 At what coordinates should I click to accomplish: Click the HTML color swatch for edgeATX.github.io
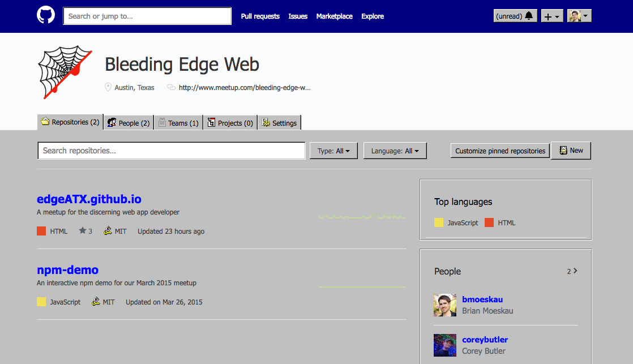(x=41, y=231)
